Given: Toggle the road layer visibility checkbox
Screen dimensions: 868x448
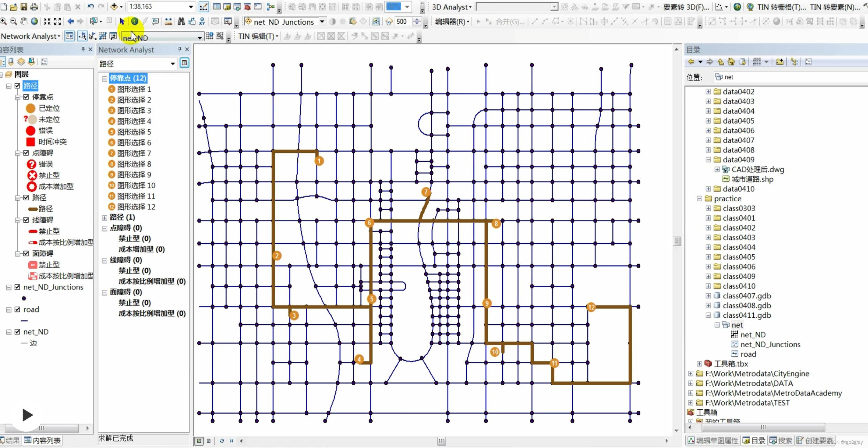Looking at the screenshot, I should [17, 309].
